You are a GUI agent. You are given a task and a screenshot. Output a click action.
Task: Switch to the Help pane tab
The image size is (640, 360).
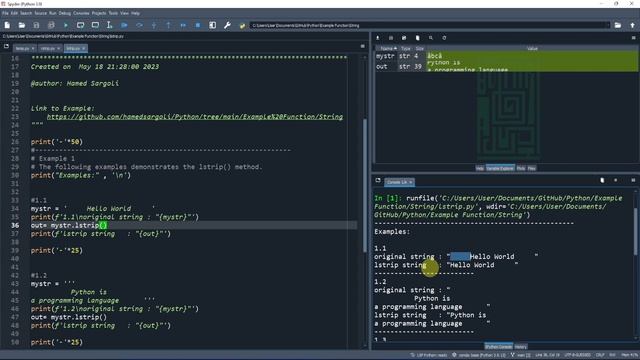480,168
